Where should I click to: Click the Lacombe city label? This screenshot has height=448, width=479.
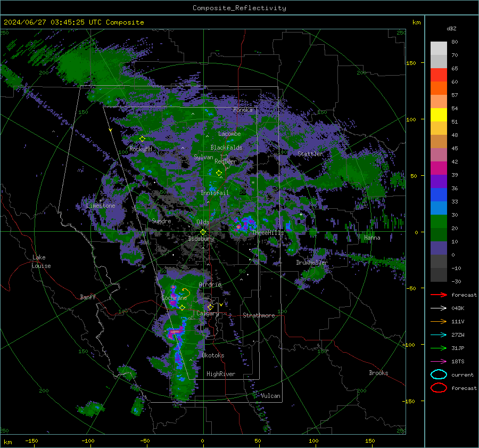click(x=229, y=134)
